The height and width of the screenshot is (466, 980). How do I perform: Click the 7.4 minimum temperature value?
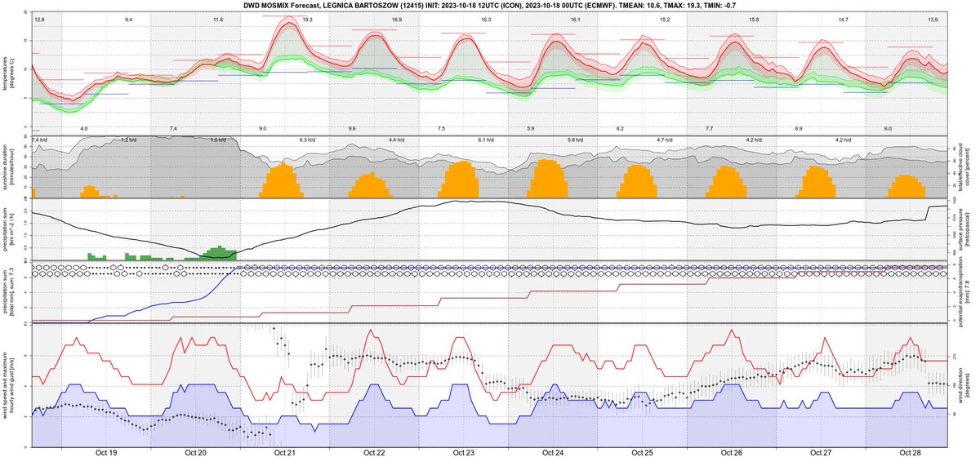[173, 129]
